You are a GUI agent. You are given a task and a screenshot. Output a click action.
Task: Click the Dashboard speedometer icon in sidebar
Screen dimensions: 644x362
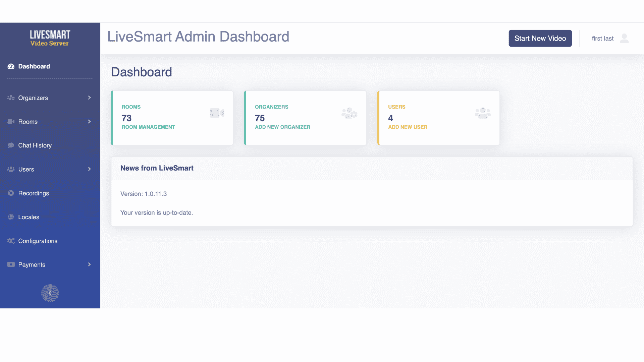click(x=10, y=66)
